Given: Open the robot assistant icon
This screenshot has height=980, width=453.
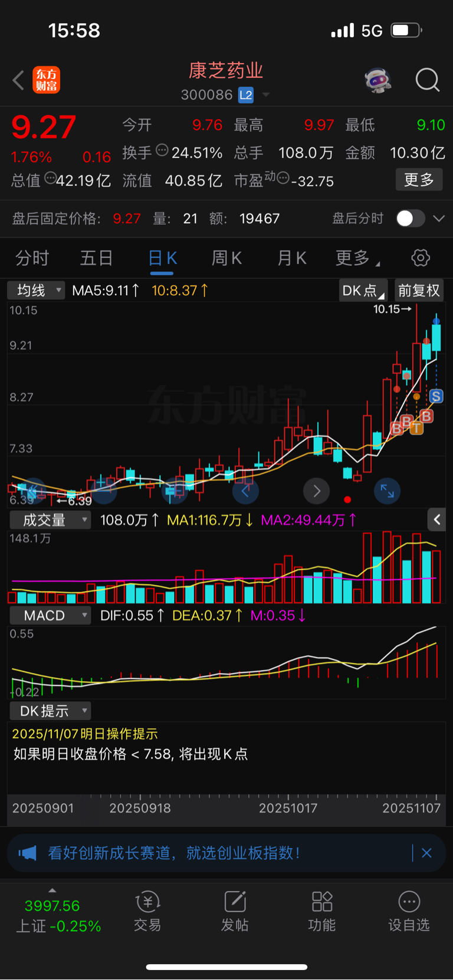Looking at the screenshot, I should coord(378,80).
